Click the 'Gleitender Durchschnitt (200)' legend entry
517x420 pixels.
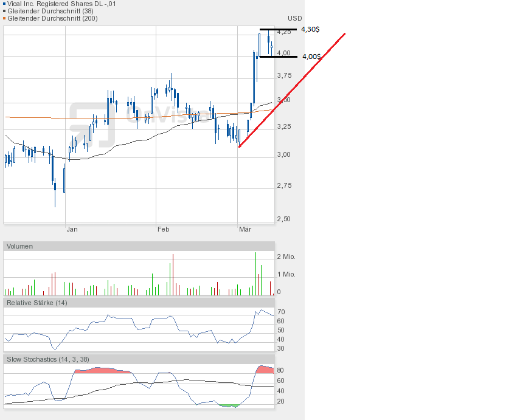click(x=52, y=18)
